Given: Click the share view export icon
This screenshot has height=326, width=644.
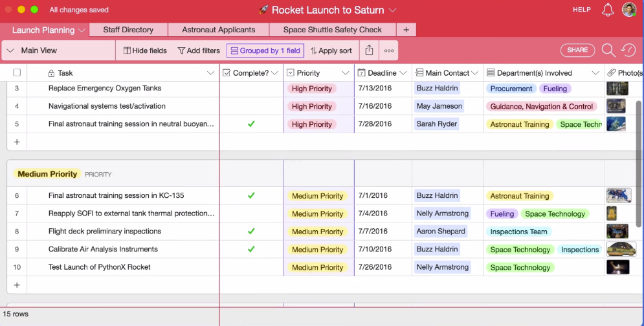Looking at the screenshot, I should [369, 50].
